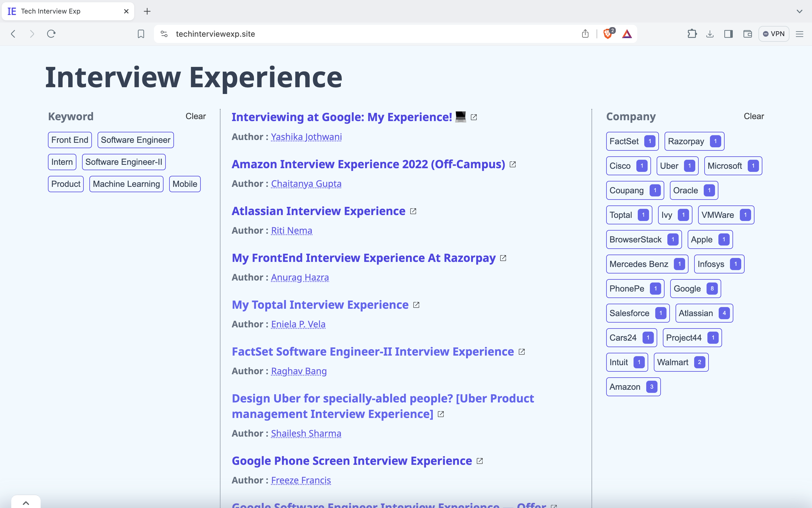Click the VPN button
Image resolution: width=812 pixels, height=508 pixels.
tap(773, 34)
